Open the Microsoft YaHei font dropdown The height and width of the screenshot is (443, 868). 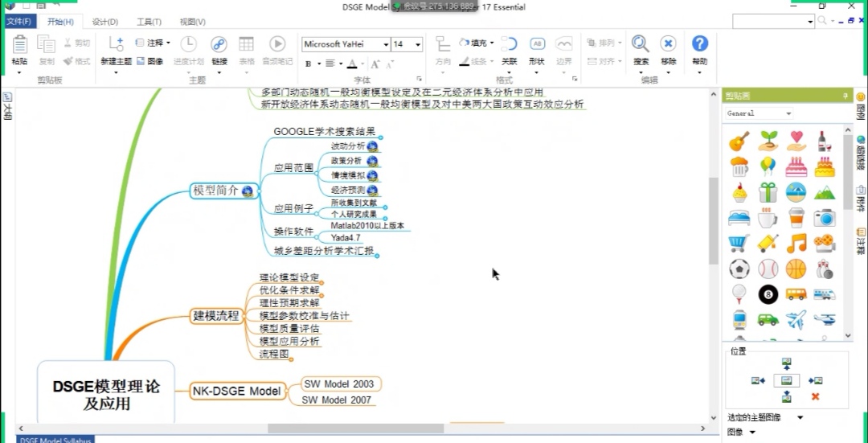point(386,45)
